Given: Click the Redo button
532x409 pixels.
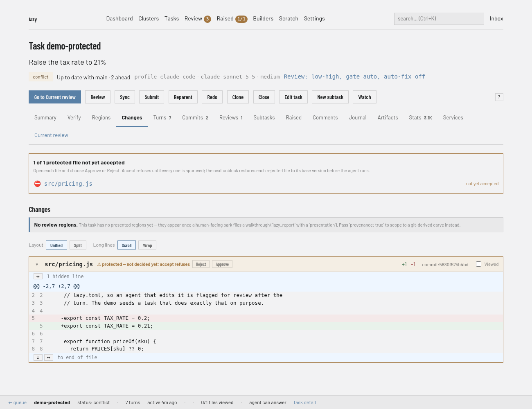Looking at the screenshot, I should pos(212,97).
